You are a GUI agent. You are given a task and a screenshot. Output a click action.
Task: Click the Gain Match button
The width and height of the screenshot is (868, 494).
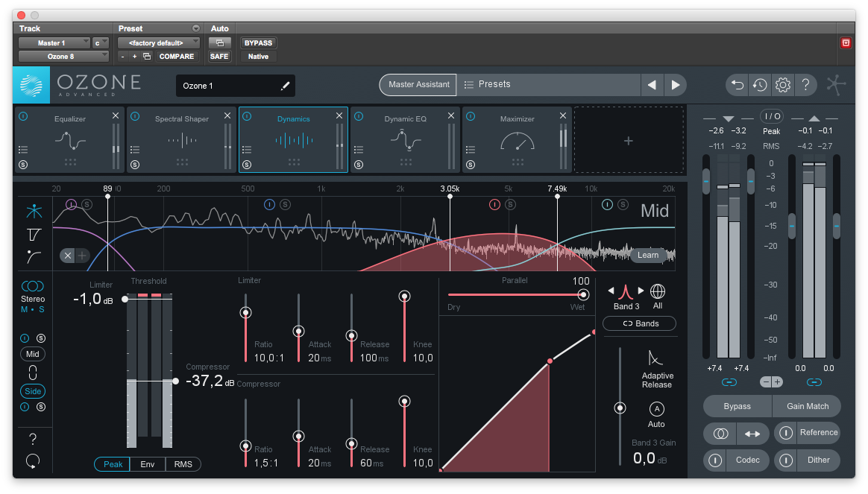point(807,406)
